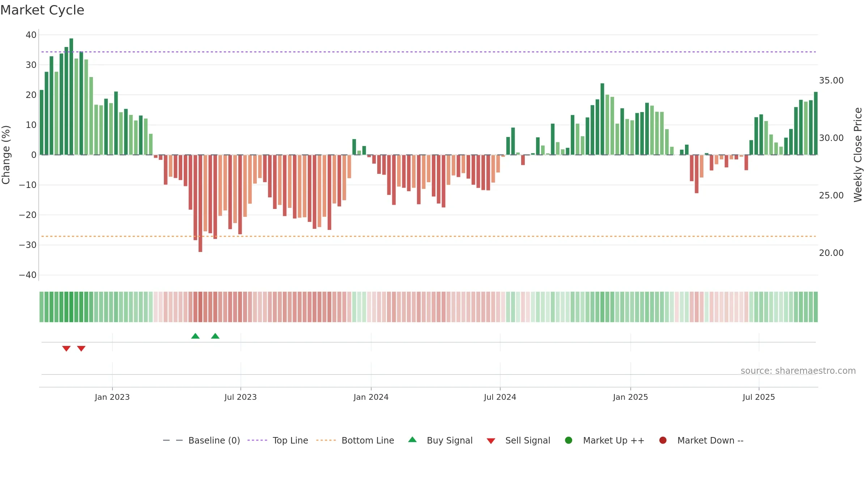Click the second red sell signal triangle marker

point(81,348)
